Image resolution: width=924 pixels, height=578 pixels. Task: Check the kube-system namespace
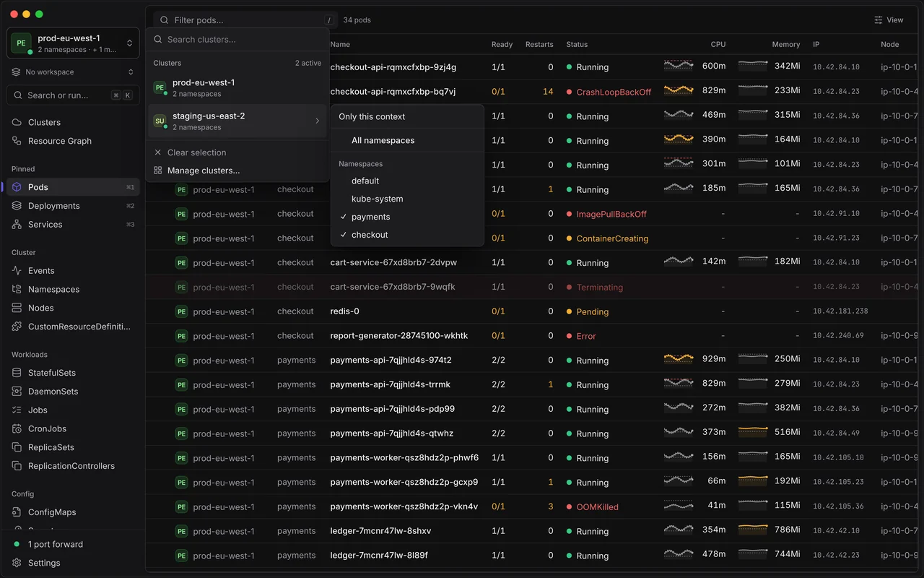pos(407,199)
